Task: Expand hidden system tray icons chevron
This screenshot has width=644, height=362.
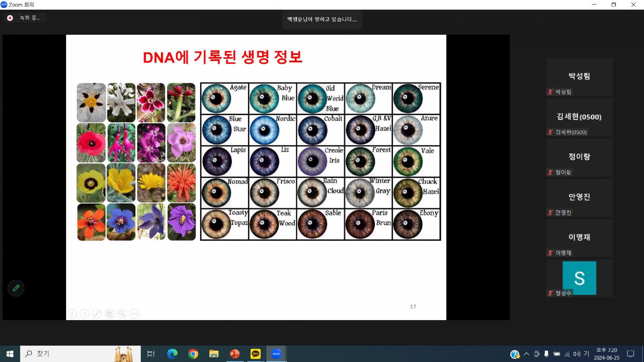Action: coord(526,354)
